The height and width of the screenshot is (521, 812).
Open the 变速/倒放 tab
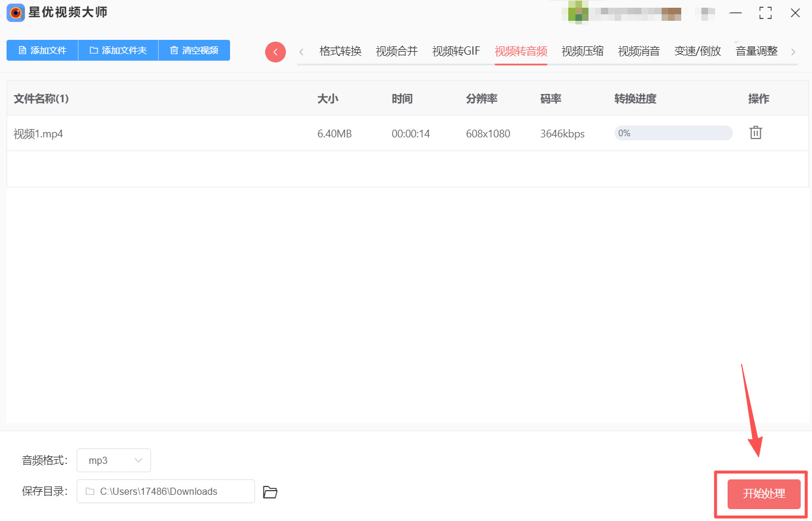click(697, 51)
